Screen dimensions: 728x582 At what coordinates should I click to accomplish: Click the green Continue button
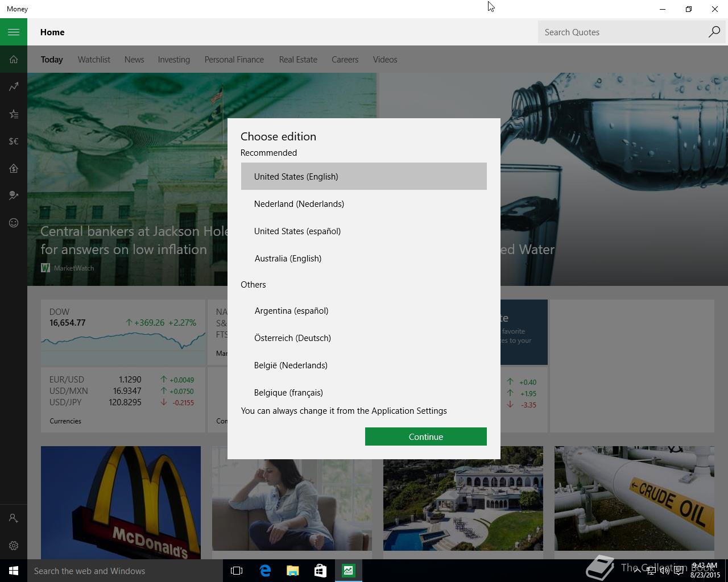426,436
